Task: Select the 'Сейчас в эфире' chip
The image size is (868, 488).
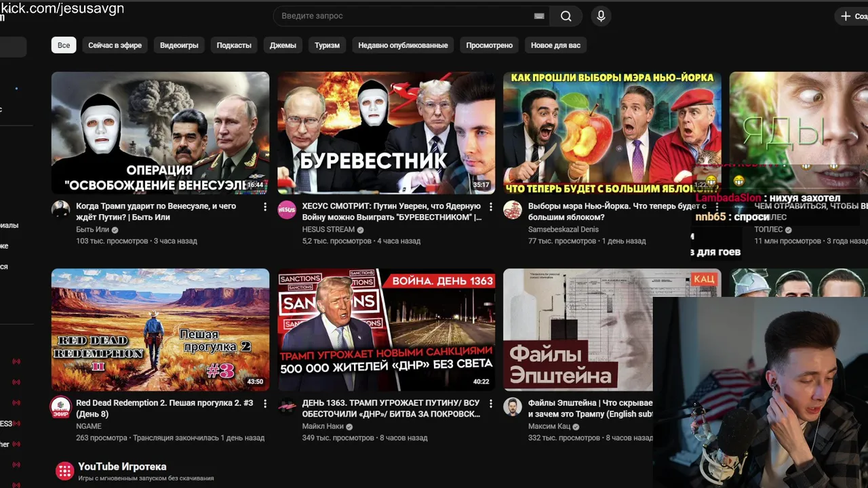Action: [x=115, y=45]
